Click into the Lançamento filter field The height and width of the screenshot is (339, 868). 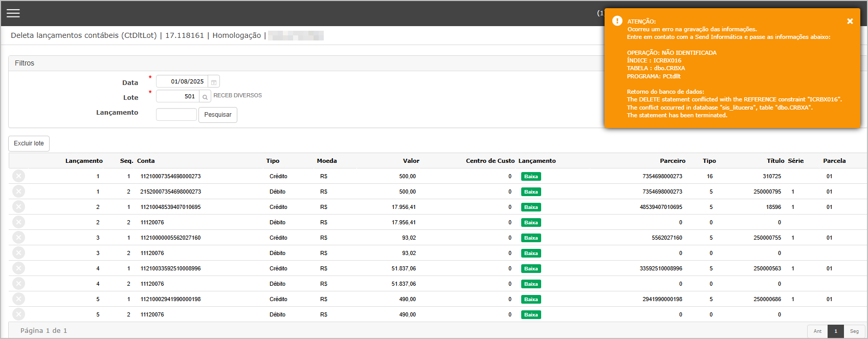pyautogui.click(x=176, y=115)
